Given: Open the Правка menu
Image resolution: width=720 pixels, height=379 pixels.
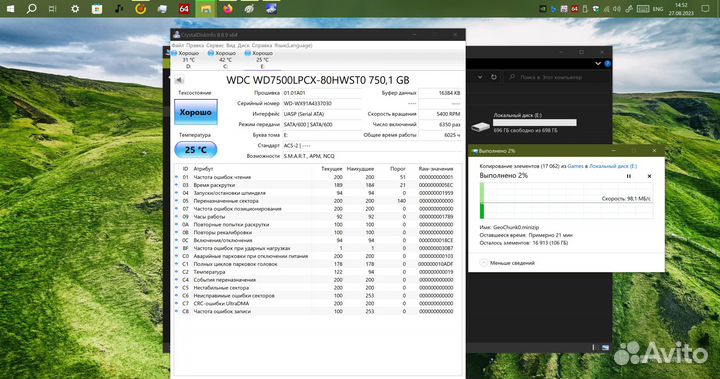Looking at the screenshot, I should coord(195,45).
